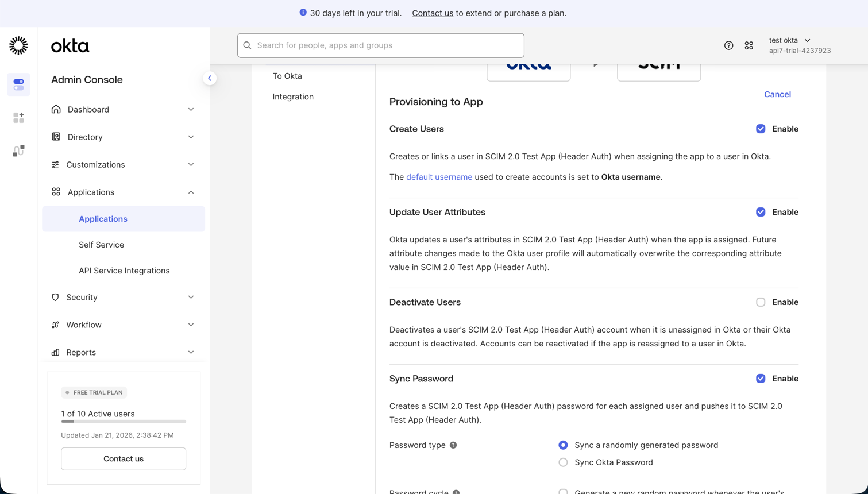This screenshot has width=868, height=494.
Task: Switch to the Integration tab
Action: click(293, 97)
